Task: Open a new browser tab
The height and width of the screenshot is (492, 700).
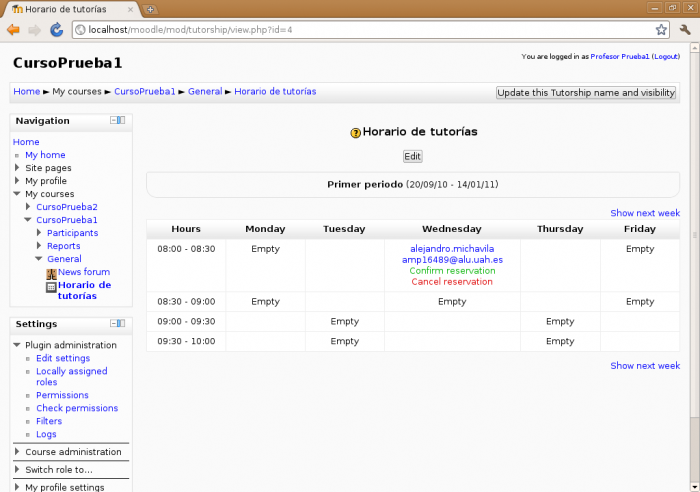Action: [150, 9]
